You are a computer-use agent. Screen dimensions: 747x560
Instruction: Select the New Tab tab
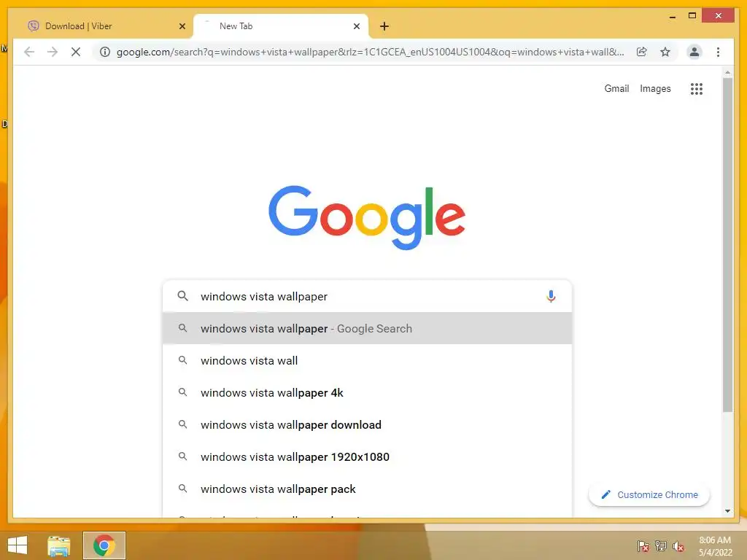point(281,26)
